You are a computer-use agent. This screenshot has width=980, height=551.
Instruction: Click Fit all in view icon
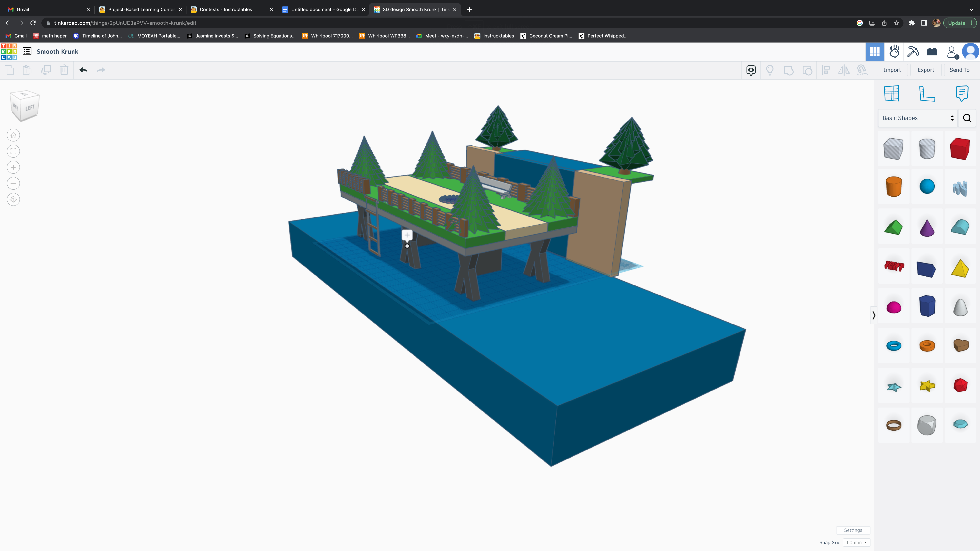point(13,151)
